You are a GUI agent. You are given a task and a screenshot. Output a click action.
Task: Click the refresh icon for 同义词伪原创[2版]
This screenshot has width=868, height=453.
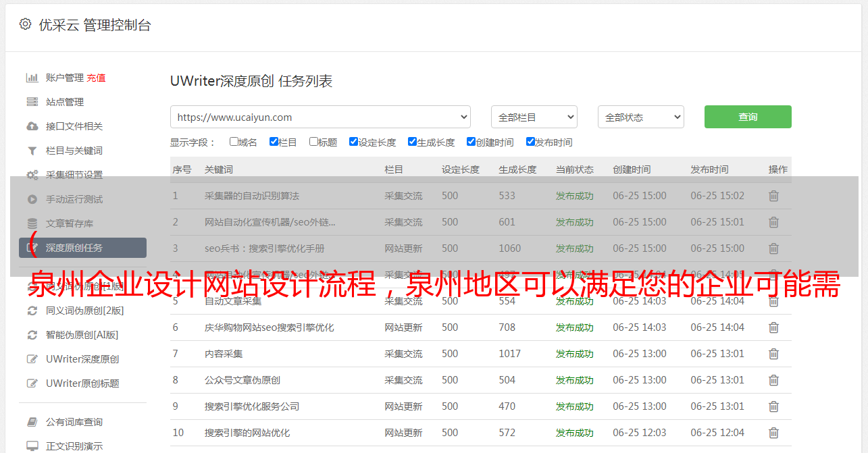coord(32,311)
